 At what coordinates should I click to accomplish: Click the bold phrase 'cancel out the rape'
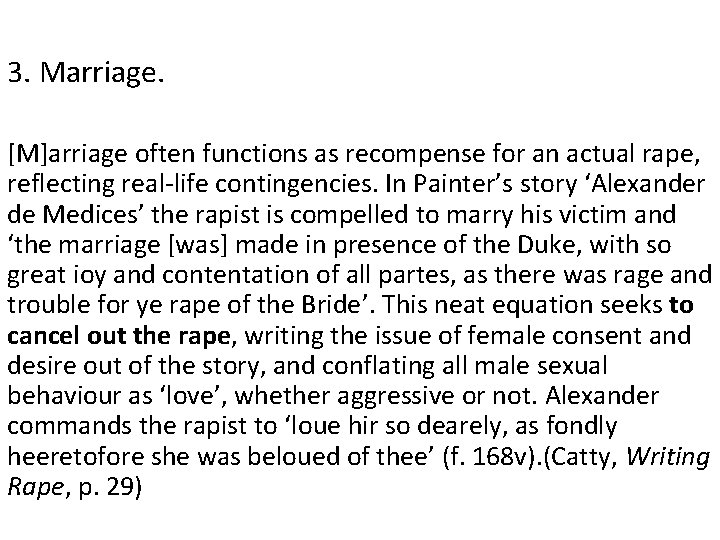pos(118,336)
